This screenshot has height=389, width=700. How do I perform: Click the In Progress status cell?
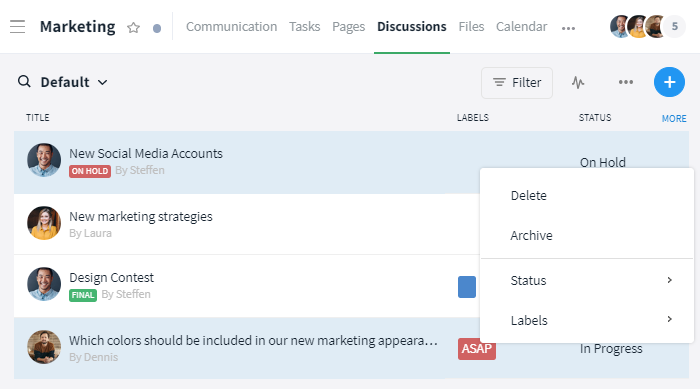pyautogui.click(x=611, y=349)
